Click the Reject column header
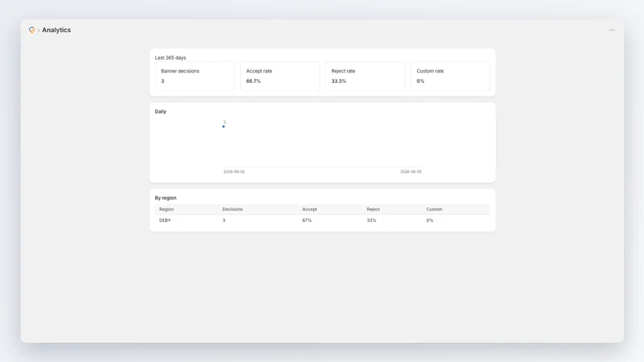The image size is (644, 362). (x=373, y=209)
